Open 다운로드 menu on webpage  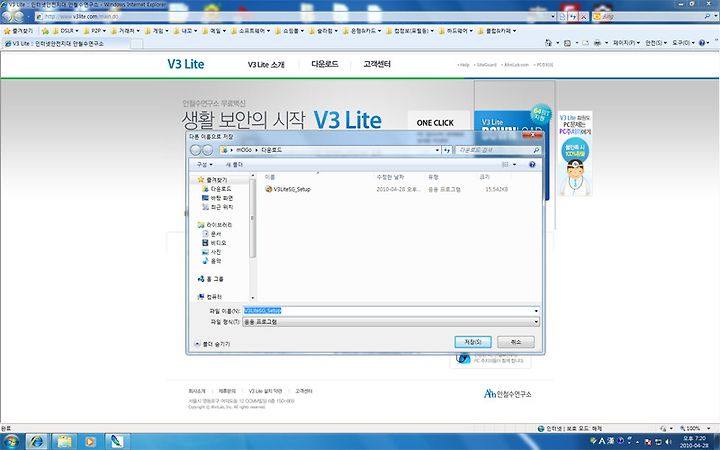tap(325, 64)
